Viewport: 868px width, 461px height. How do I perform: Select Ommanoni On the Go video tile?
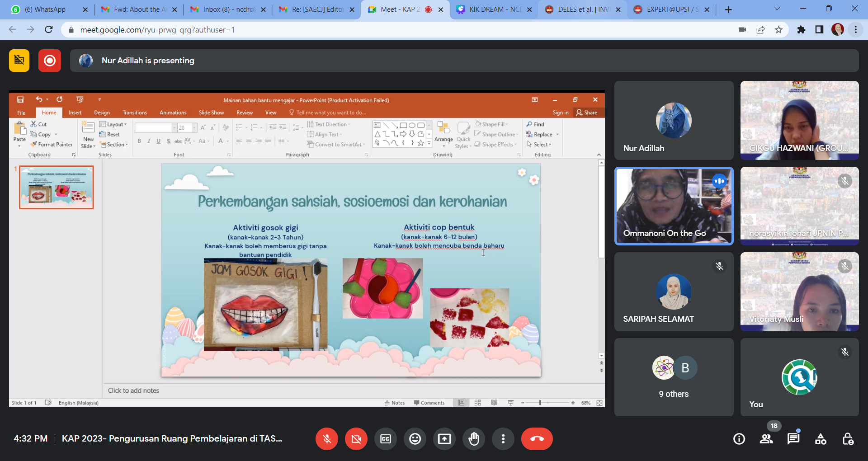pyautogui.click(x=674, y=206)
